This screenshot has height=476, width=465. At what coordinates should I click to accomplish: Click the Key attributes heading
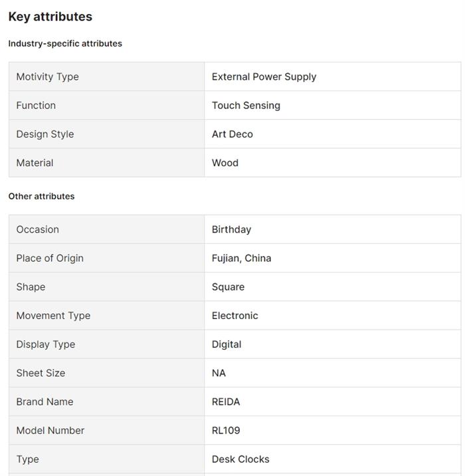tap(50, 17)
